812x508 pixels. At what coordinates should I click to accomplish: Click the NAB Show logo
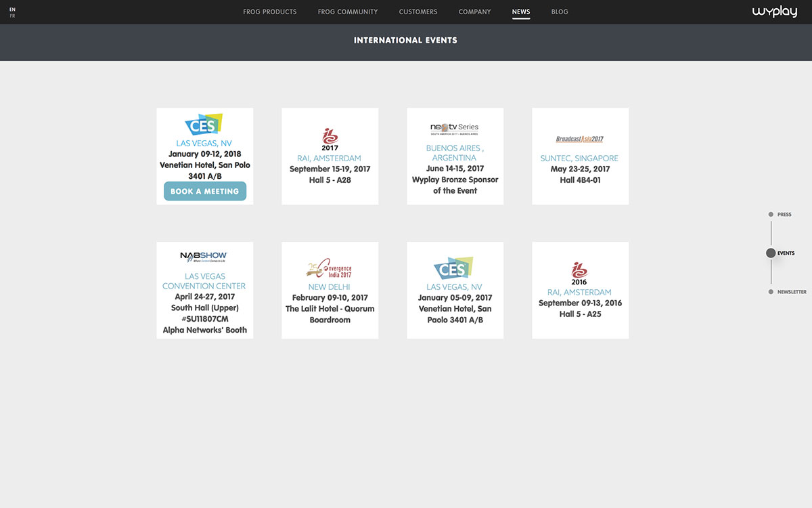[x=204, y=255]
